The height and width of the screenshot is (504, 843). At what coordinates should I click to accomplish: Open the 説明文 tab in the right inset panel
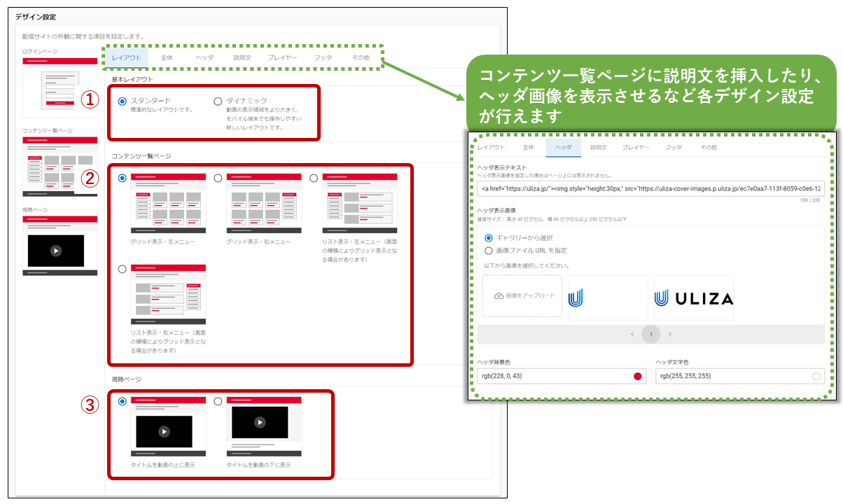coord(598,148)
